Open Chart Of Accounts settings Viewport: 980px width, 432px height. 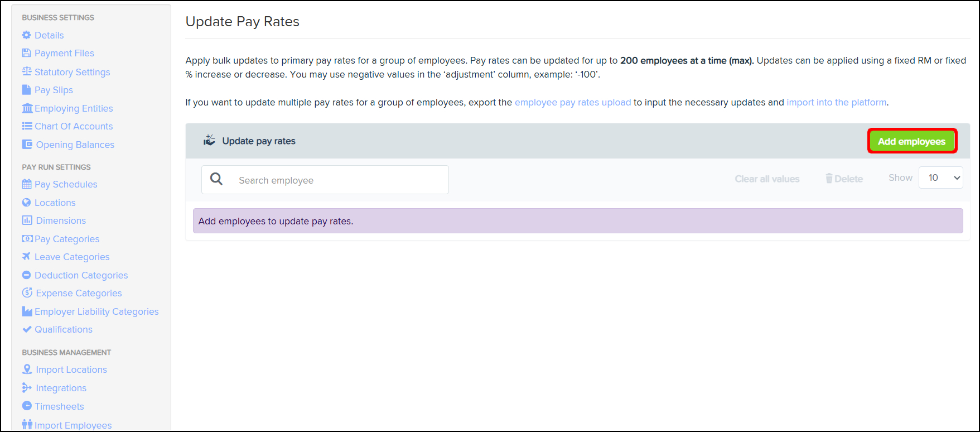73,126
